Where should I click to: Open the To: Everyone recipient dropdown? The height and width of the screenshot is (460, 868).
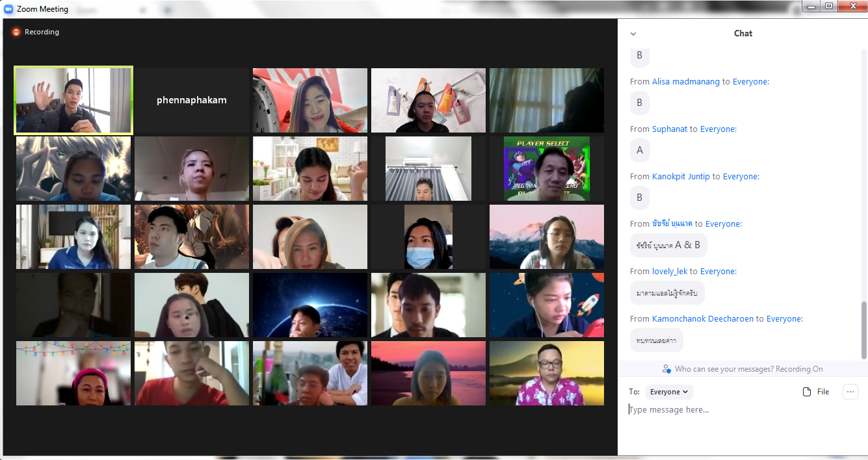pyautogui.click(x=668, y=392)
